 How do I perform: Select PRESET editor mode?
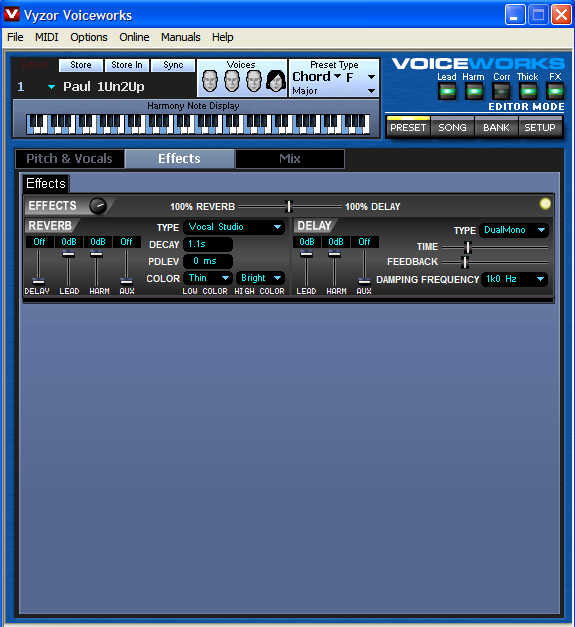tap(408, 128)
